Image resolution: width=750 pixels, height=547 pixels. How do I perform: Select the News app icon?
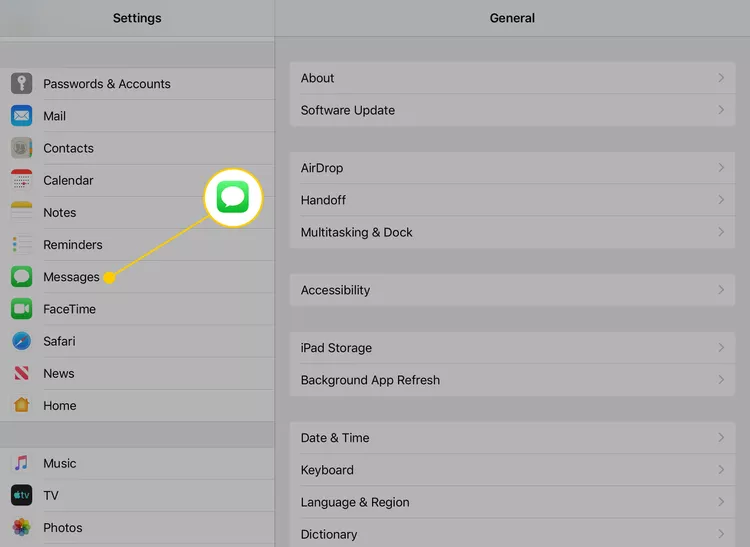[x=22, y=373]
